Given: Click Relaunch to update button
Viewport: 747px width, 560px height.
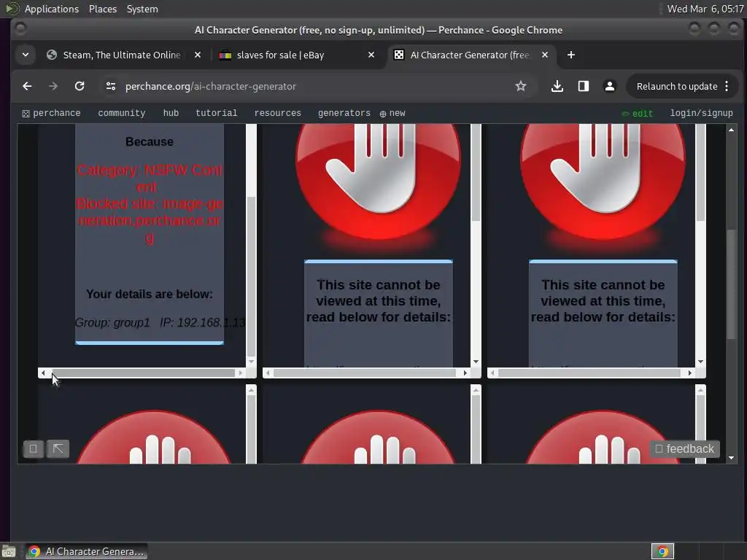Looking at the screenshot, I should click(676, 86).
